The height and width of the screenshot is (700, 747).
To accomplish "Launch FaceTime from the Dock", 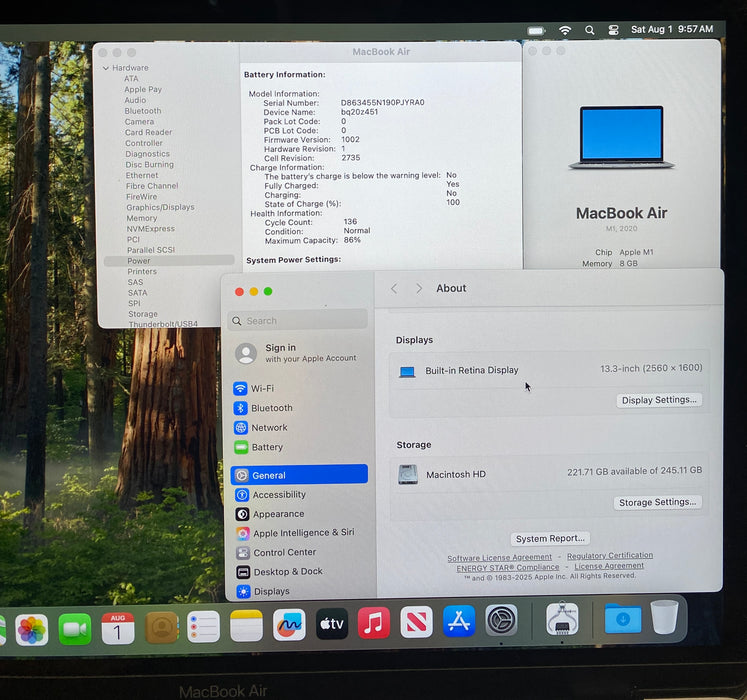I will pos(74,629).
